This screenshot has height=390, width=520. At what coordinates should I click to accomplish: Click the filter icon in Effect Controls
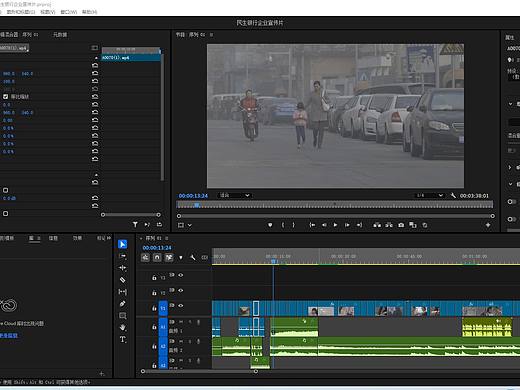point(135,225)
